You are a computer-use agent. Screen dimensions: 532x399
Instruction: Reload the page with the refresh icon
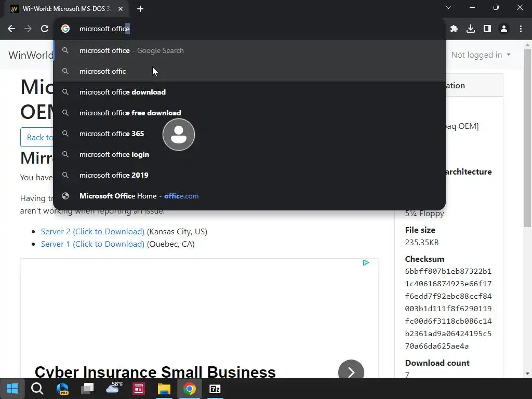[45, 29]
